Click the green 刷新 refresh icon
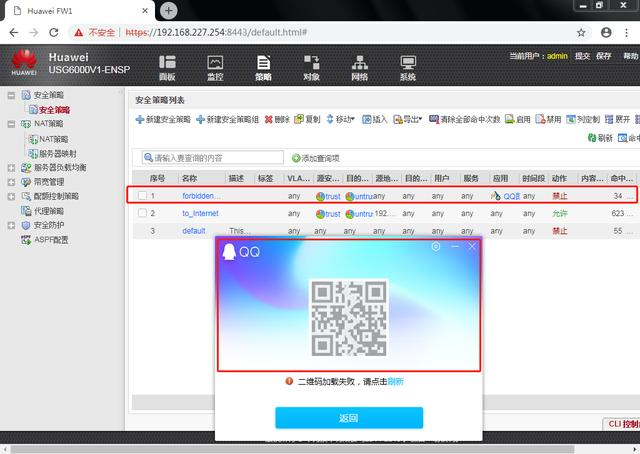 [x=592, y=138]
